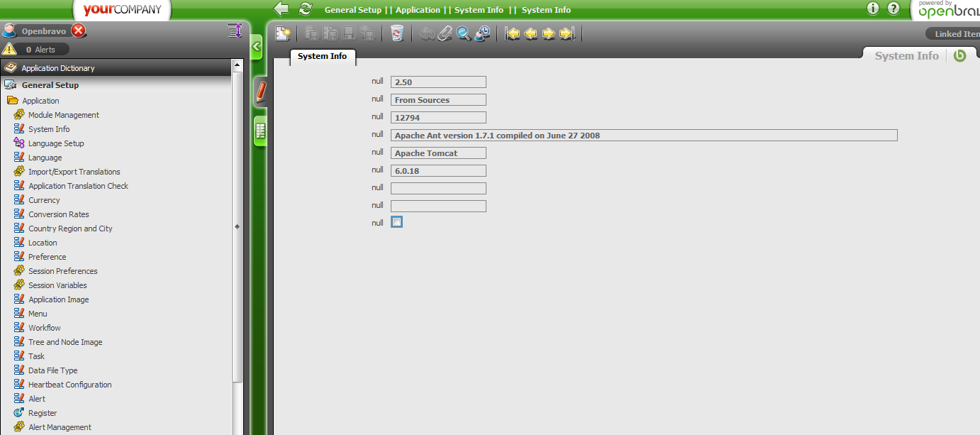Click the expand menu tree icon
Image resolution: width=980 pixels, height=435 pixels.
point(235,30)
